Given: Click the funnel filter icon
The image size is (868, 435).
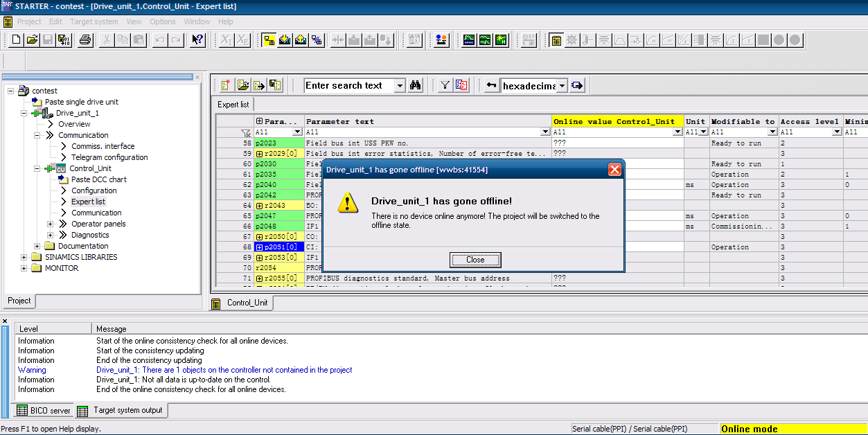Looking at the screenshot, I should (445, 85).
